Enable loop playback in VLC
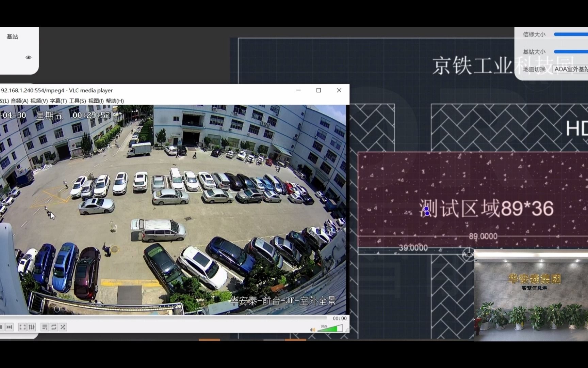This screenshot has width=588, height=368. coord(54,327)
